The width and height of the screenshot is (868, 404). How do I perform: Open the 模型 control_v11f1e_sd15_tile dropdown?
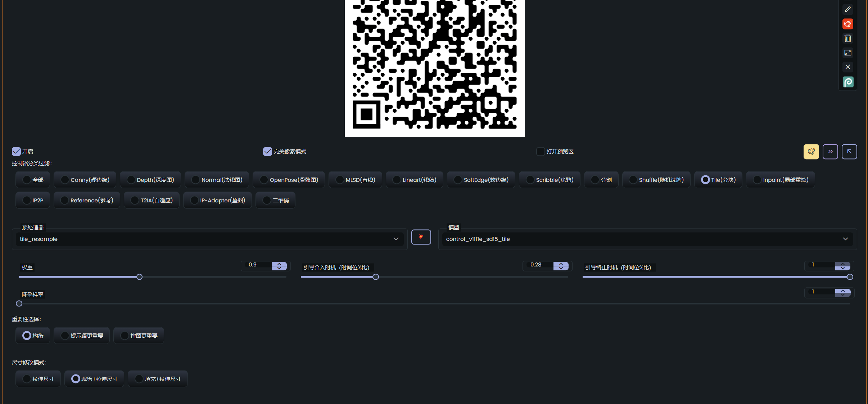[647, 239]
